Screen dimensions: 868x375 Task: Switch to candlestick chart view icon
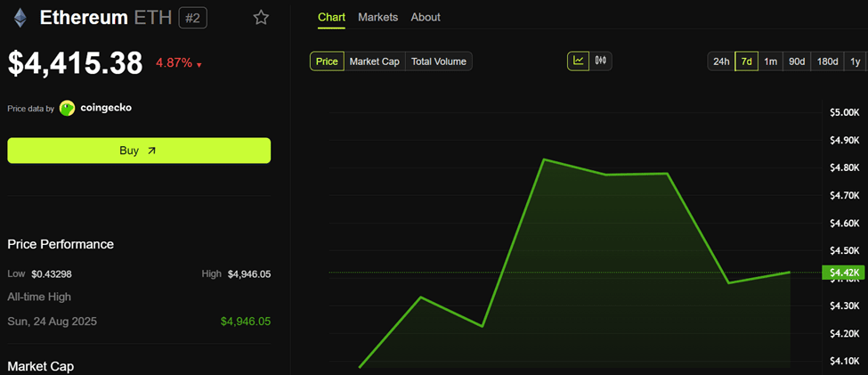pos(601,61)
